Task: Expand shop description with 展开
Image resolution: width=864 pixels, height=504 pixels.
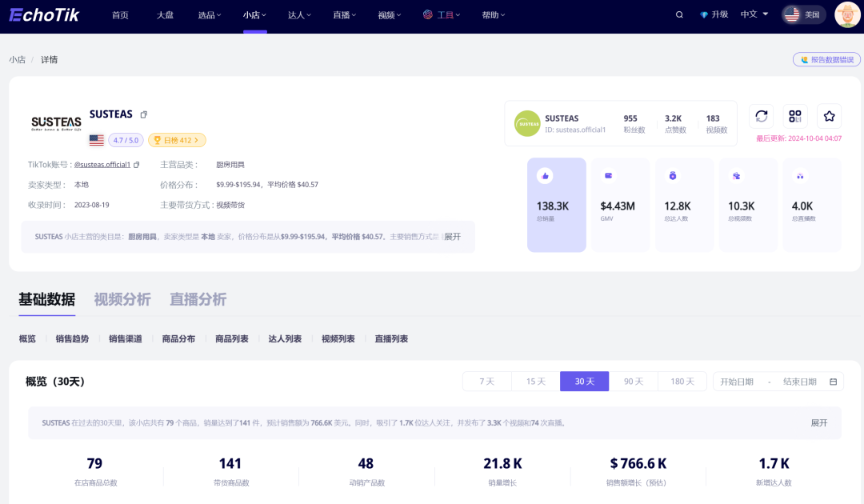Action: coord(452,237)
